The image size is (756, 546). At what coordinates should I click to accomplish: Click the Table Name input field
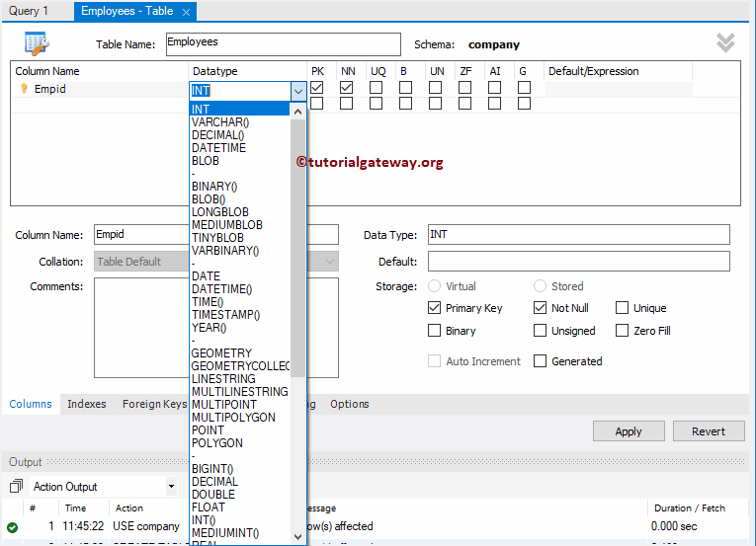coord(284,44)
